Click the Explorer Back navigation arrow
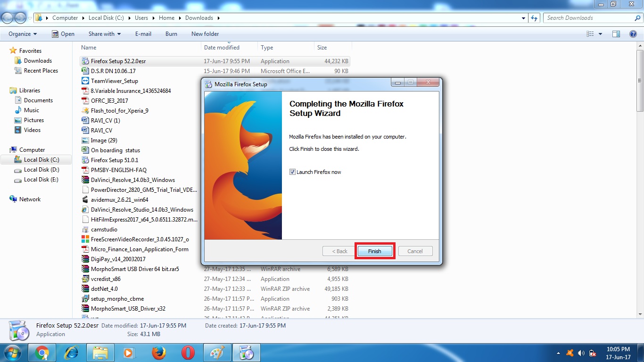The height and width of the screenshot is (362, 644). click(x=8, y=18)
